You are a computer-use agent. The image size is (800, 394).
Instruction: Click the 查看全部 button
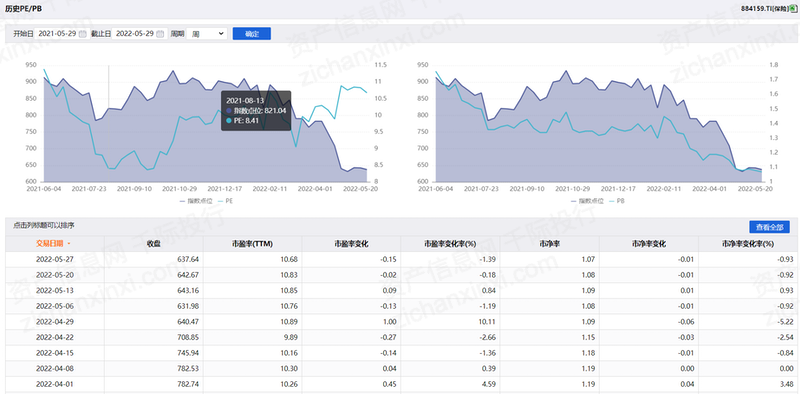(x=769, y=227)
